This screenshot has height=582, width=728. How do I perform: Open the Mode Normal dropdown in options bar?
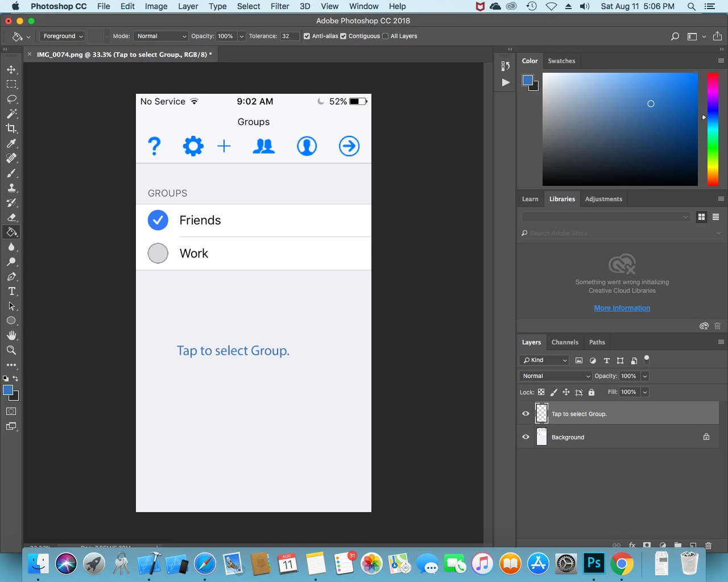[161, 36]
